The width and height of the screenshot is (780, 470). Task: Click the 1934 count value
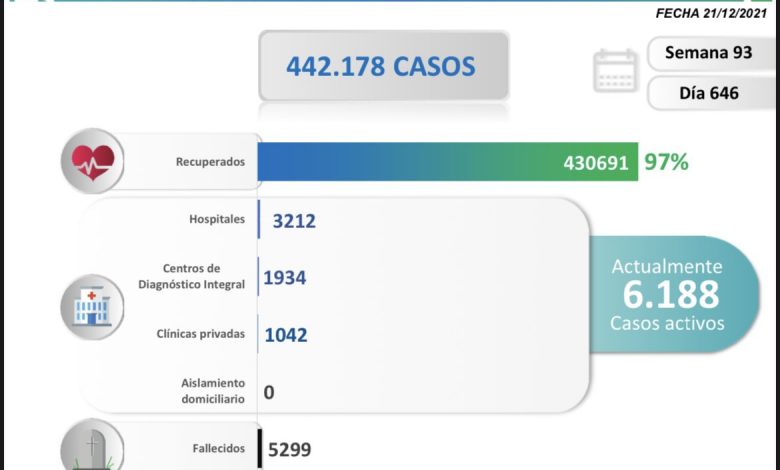click(x=285, y=277)
